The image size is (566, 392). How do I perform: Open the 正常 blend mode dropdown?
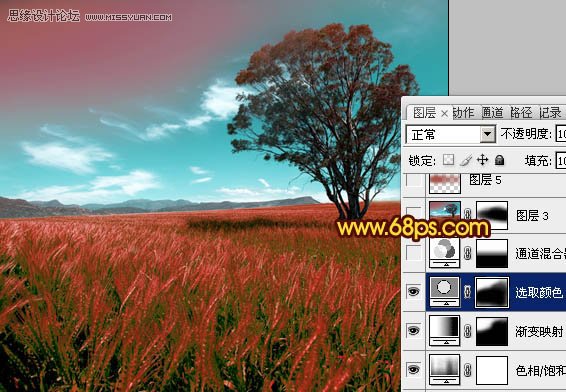[x=488, y=134]
